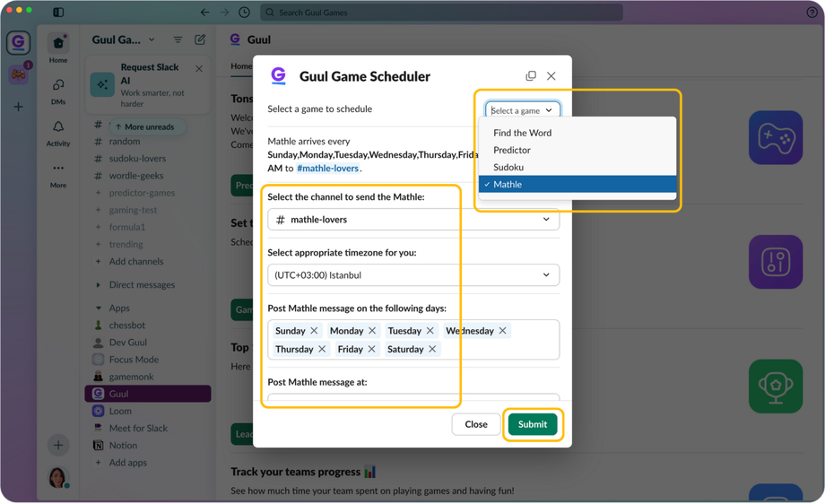The image size is (825, 504).
Task: Click the purple settings sliders tile
Action: (776, 262)
